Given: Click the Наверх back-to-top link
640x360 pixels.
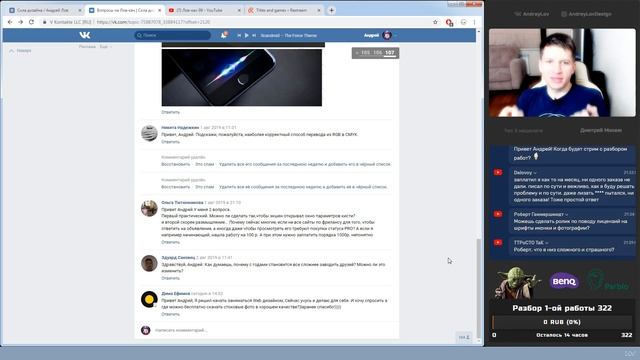Looking at the screenshot, I should click(x=20, y=51).
